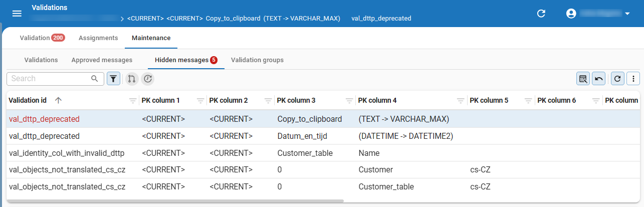Click the circular clock-arrow icon in the toolbar
The height and width of the screenshot is (207, 644).
point(147,79)
